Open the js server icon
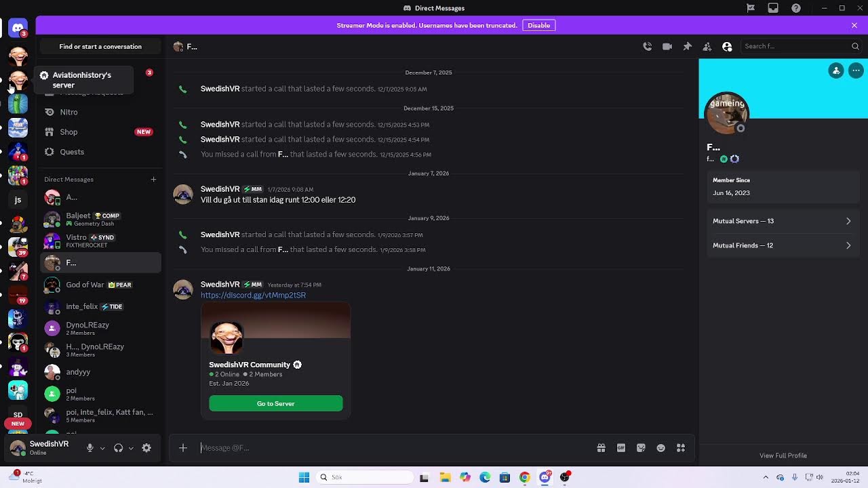868x488 pixels. 18,199
